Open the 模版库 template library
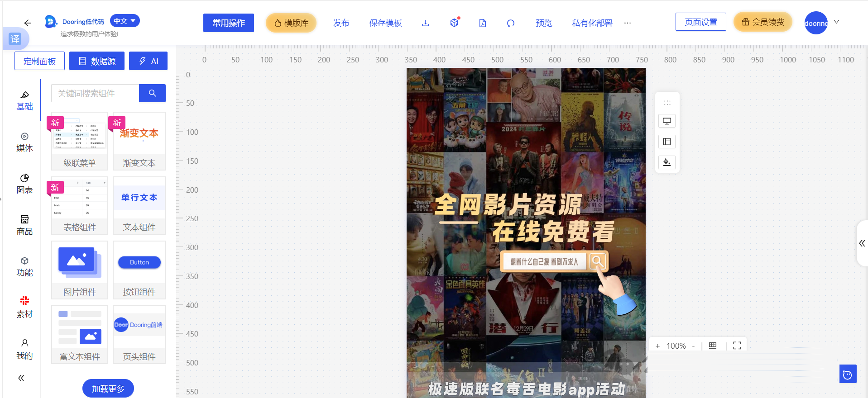Viewport: 868px width, 398px height. [x=291, y=23]
